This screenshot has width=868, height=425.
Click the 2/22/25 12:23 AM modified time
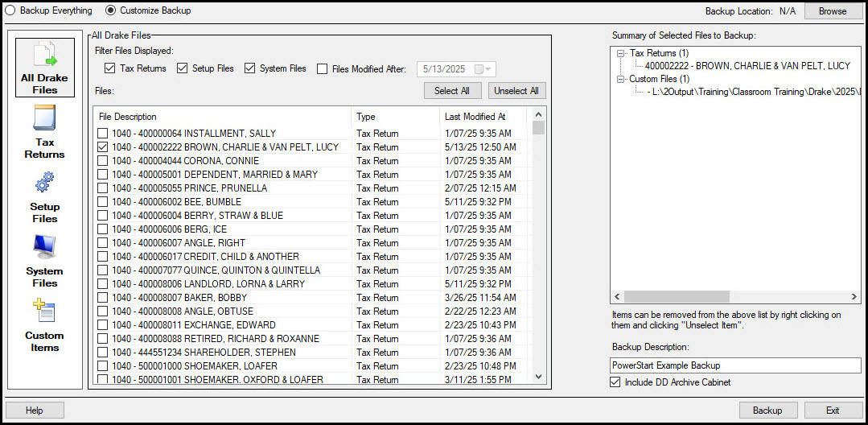[480, 312]
